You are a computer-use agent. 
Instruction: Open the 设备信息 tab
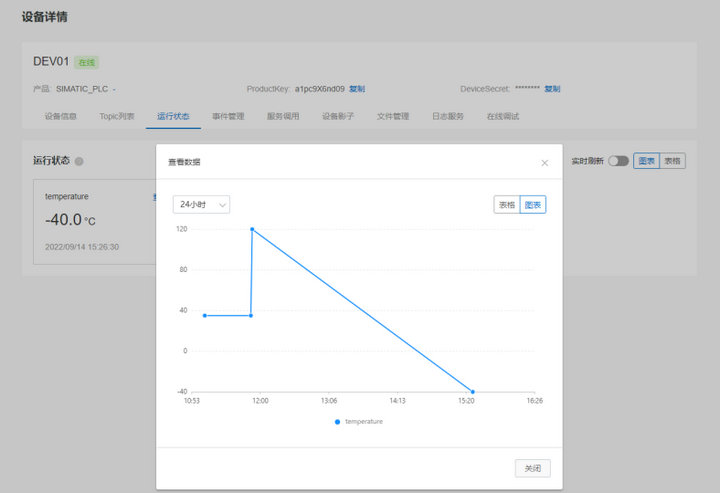tap(60, 116)
